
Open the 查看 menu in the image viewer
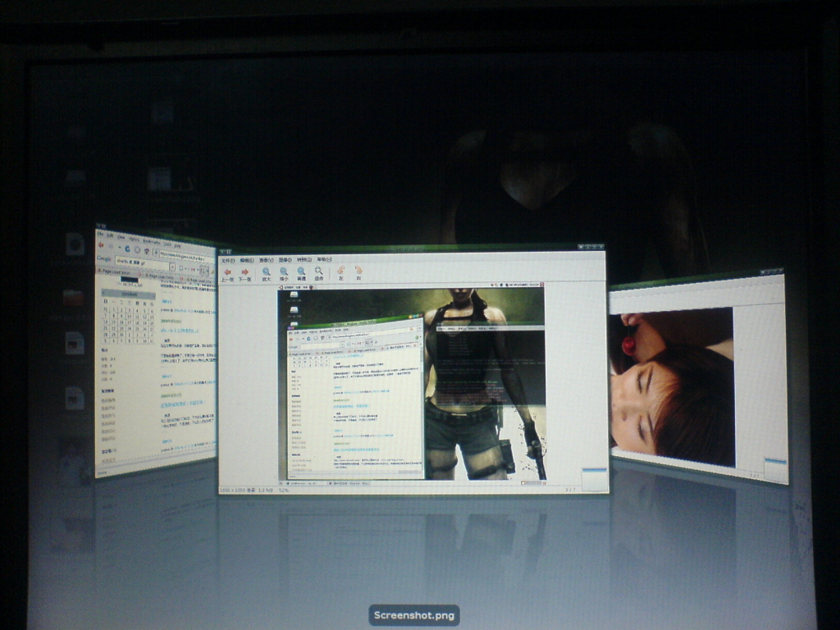(x=267, y=260)
